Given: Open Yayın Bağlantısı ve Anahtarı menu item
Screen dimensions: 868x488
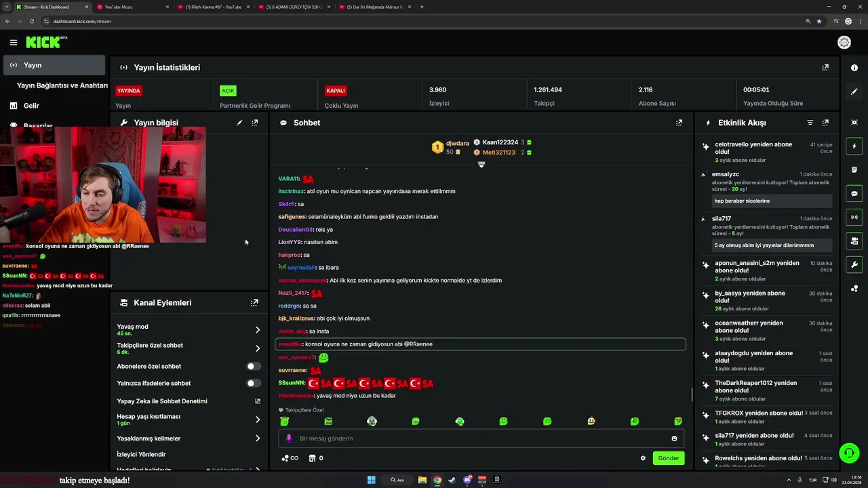Looking at the screenshot, I should [62, 85].
